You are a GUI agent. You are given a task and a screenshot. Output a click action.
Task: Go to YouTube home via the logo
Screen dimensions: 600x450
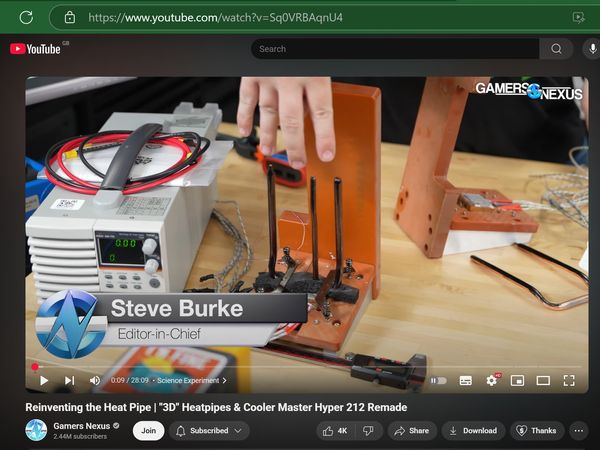[35, 49]
